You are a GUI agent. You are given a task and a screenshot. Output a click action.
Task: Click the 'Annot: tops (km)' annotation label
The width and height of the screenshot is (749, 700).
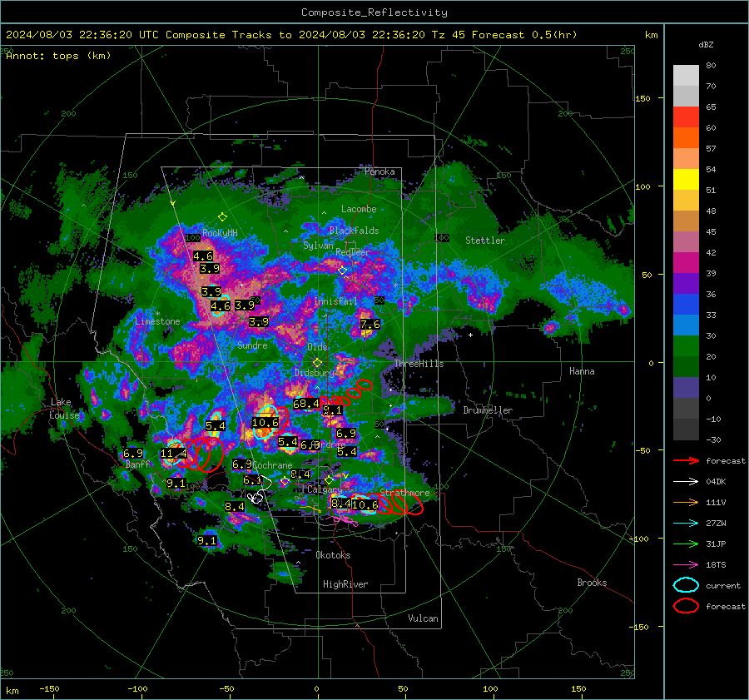coord(58,56)
